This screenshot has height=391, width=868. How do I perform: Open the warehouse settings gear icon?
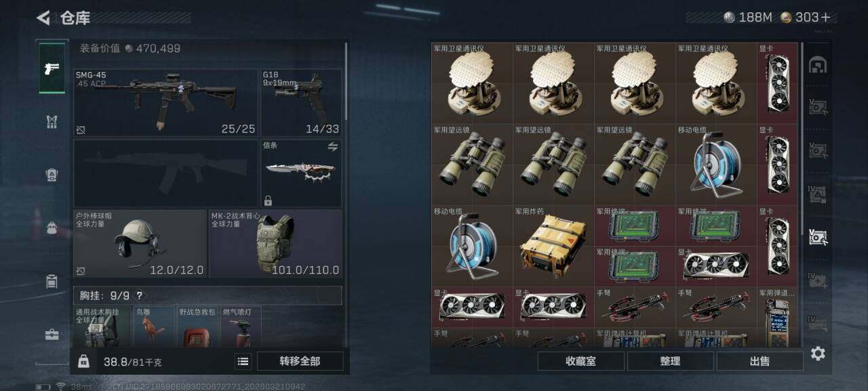pos(818,354)
